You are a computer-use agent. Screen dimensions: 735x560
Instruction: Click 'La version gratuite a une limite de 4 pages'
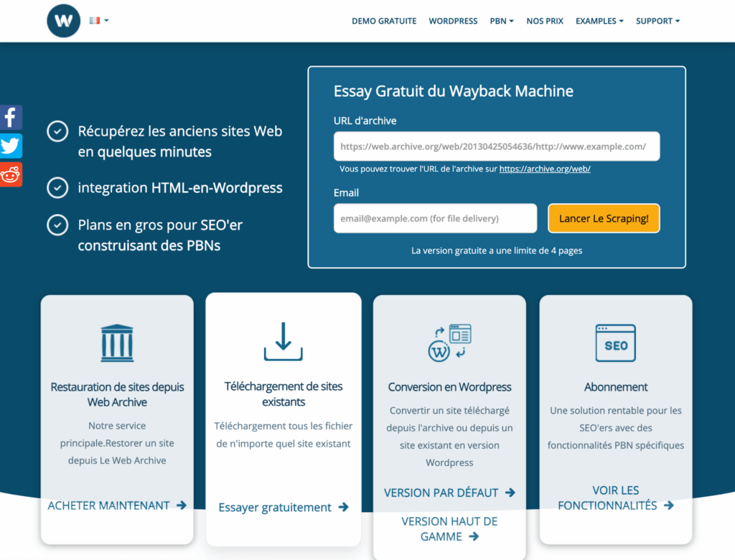coord(497,251)
